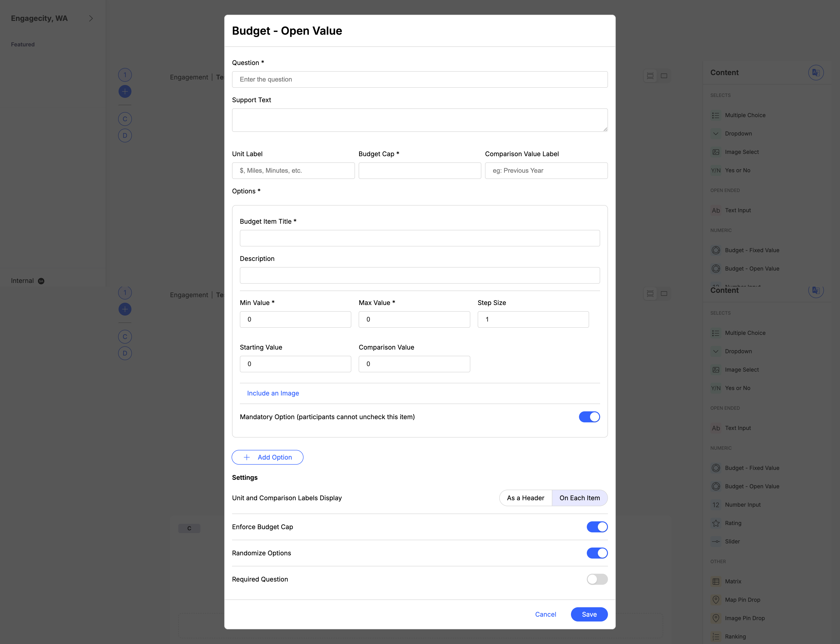Expand Include an Image section
The image size is (840, 644).
(272, 393)
